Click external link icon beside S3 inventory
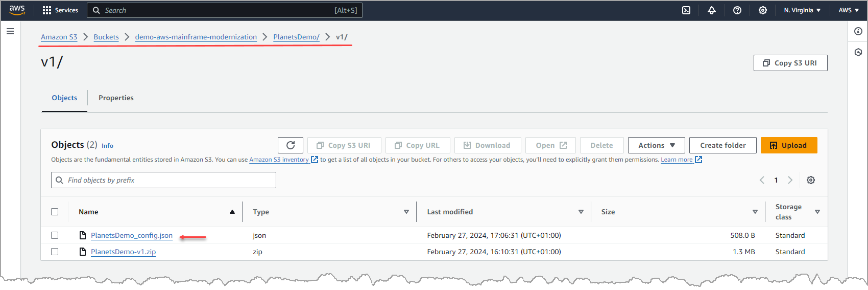868x290 pixels. tap(315, 160)
